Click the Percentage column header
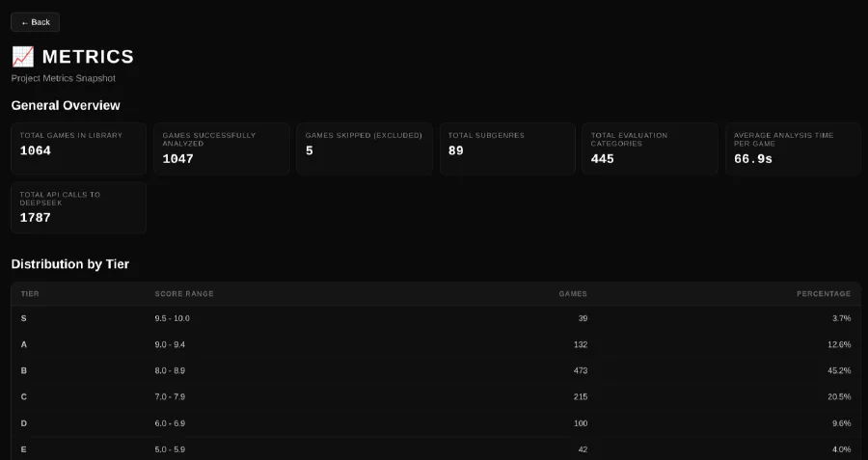The image size is (868, 460). pos(823,293)
